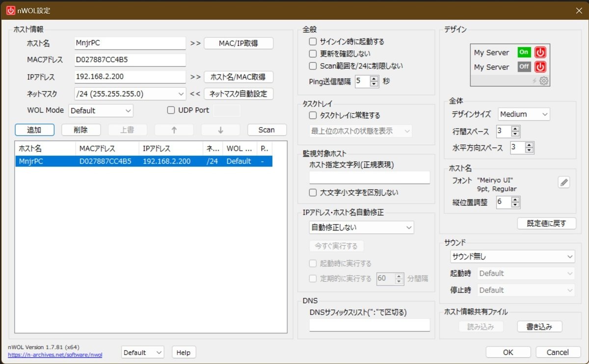Adjust the 分間隔 stepper showing 60
This screenshot has width=589, height=364.
pos(399,279)
